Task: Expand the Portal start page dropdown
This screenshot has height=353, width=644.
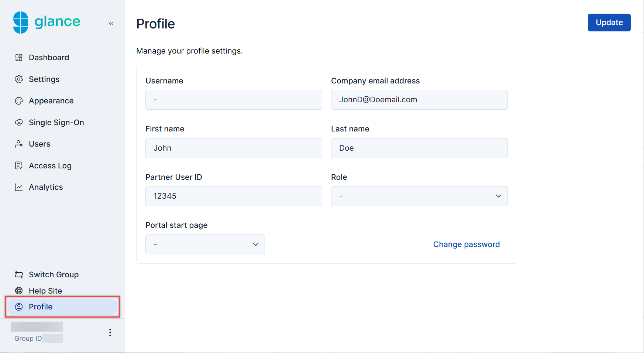Action: pyautogui.click(x=205, y=244)
